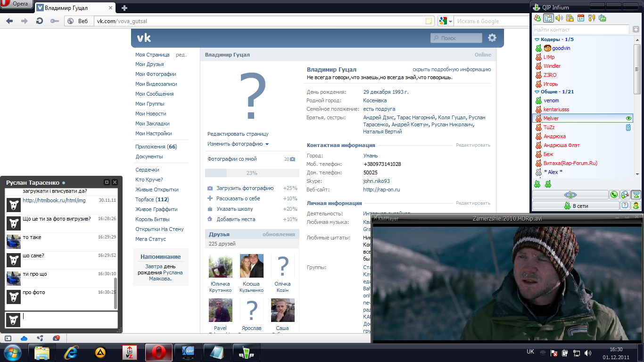Screen dimensions: 644x362
Task: Open Мои Сообщения in VK sidebar
Action: [154, 94]
